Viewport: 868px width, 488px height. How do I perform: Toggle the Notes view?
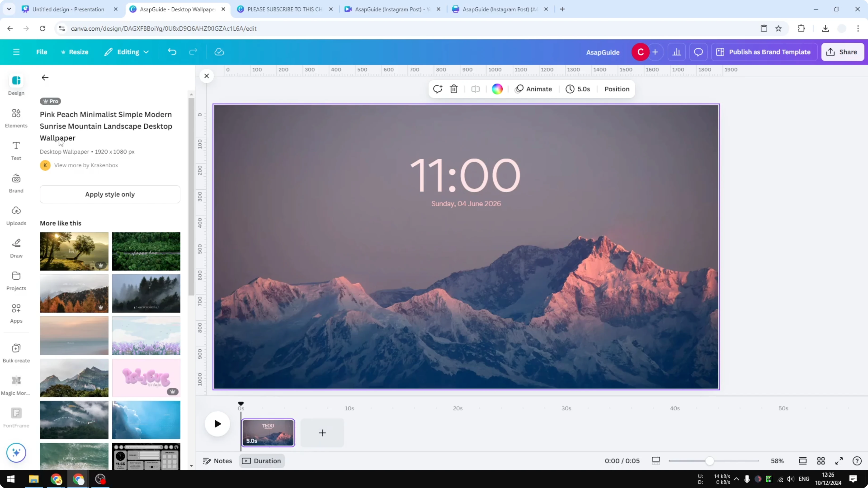click(217, 461)
